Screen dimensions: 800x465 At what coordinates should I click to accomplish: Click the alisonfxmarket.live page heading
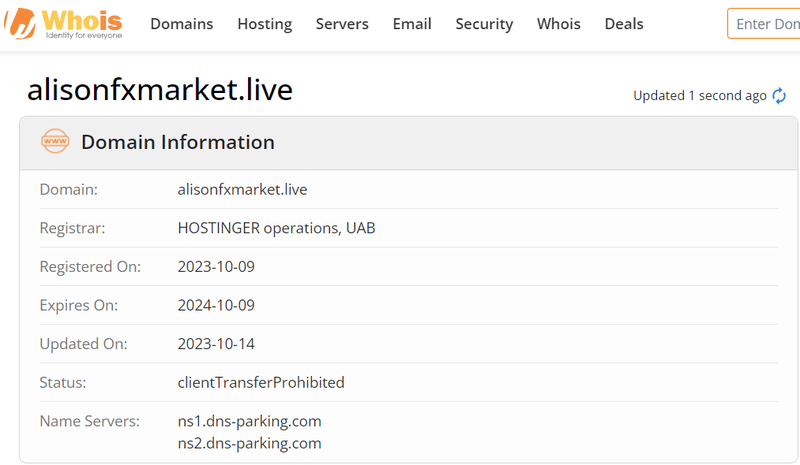pyautogui.click(x=160, y=90)
